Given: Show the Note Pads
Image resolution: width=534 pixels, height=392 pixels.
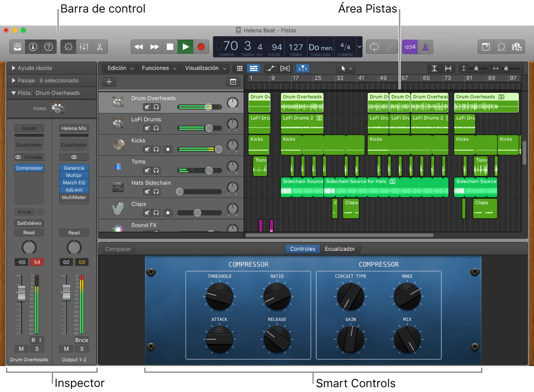Looking at the screenshot, I should 486,47.
